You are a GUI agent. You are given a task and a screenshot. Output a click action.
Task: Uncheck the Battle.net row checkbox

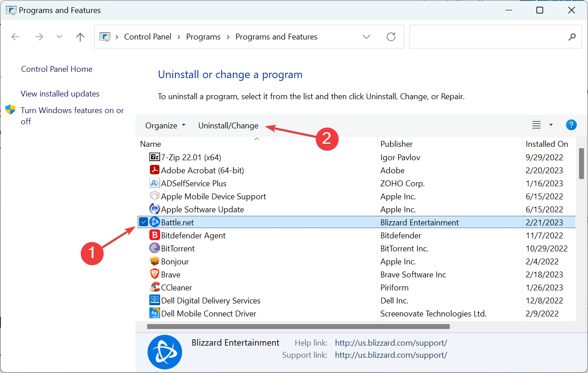click(x=143, y=222)
